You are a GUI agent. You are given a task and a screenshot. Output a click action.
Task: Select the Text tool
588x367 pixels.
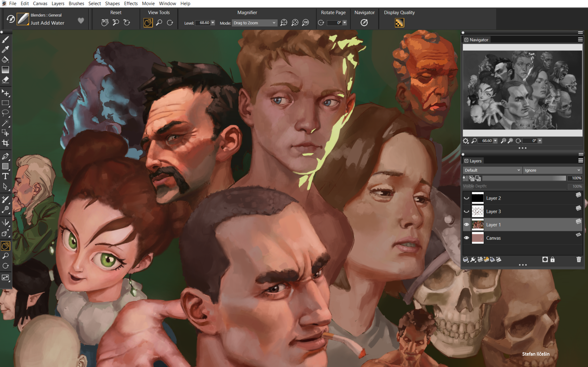5,176
